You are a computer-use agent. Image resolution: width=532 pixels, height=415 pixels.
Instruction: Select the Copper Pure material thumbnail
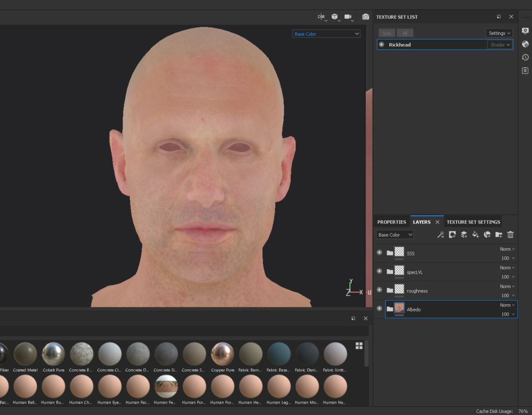click(222, 354)
